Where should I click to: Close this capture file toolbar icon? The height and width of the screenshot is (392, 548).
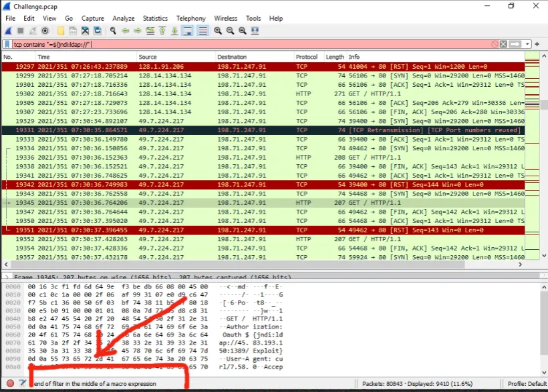click(x=85, y=31)
